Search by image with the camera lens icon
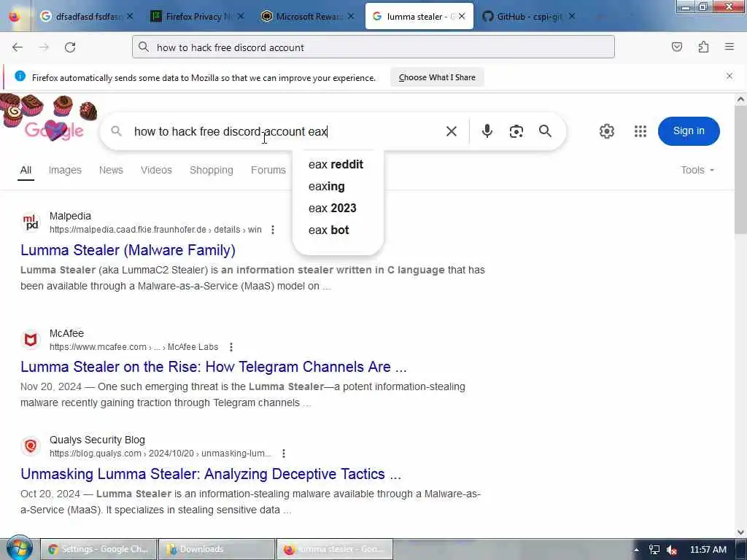This screenshot has width=747, height=560. (516, 131)
